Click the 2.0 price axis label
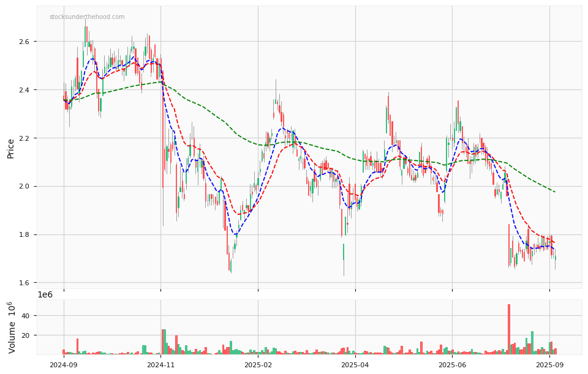This screenshot has width=588, height=374. click(24, 186)
